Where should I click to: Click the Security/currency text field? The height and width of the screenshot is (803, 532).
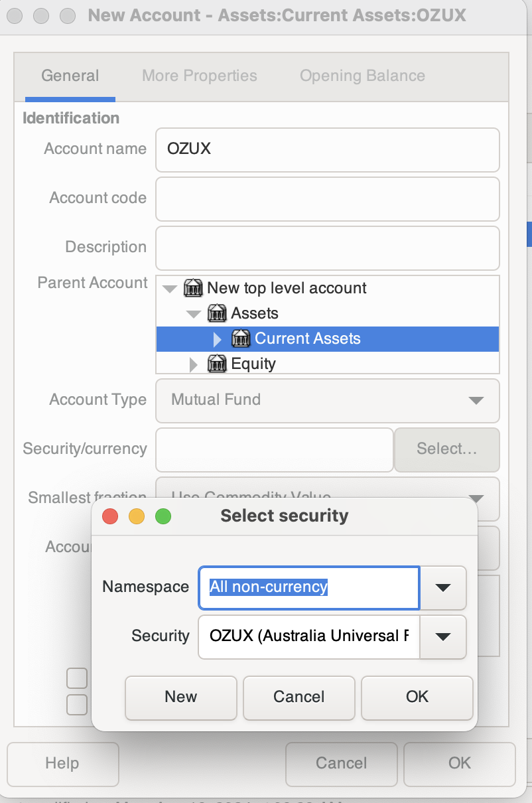(x=275, y=449)
